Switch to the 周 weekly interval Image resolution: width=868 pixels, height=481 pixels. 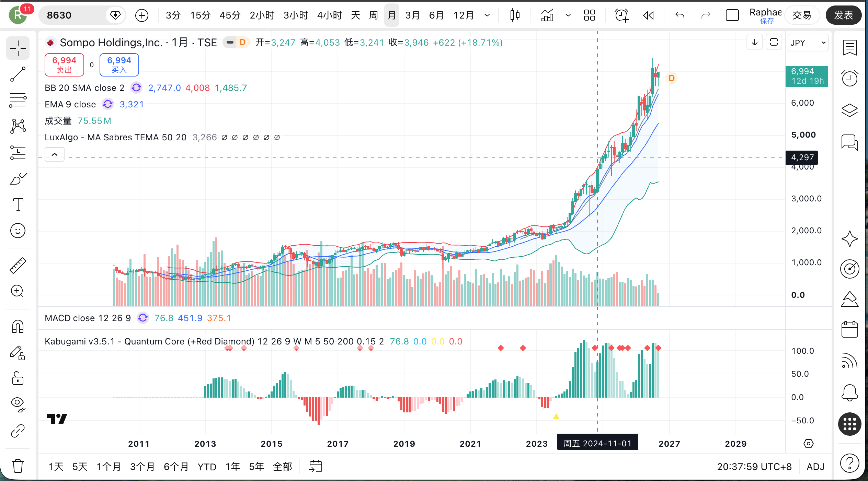tap(373, 15)
